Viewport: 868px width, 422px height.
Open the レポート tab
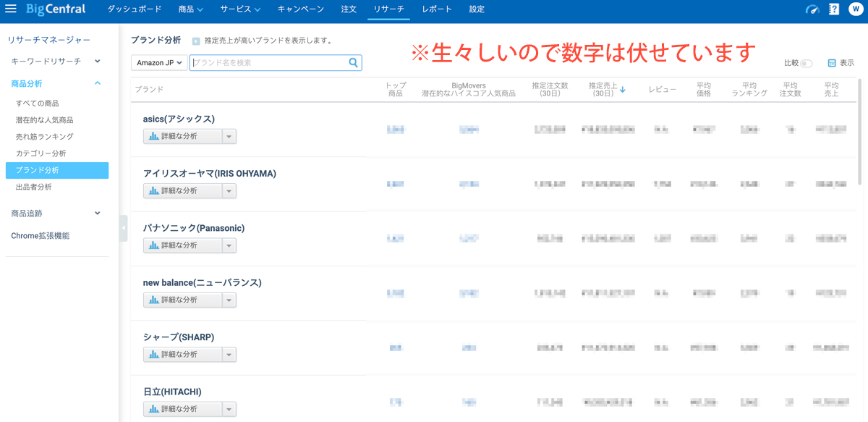click(437, 9)
